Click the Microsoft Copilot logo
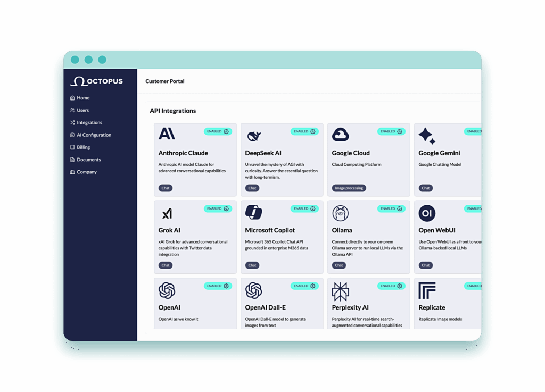The width and height of the screenshot is (545, 392). pyautogui.click(x=254, y=212)
